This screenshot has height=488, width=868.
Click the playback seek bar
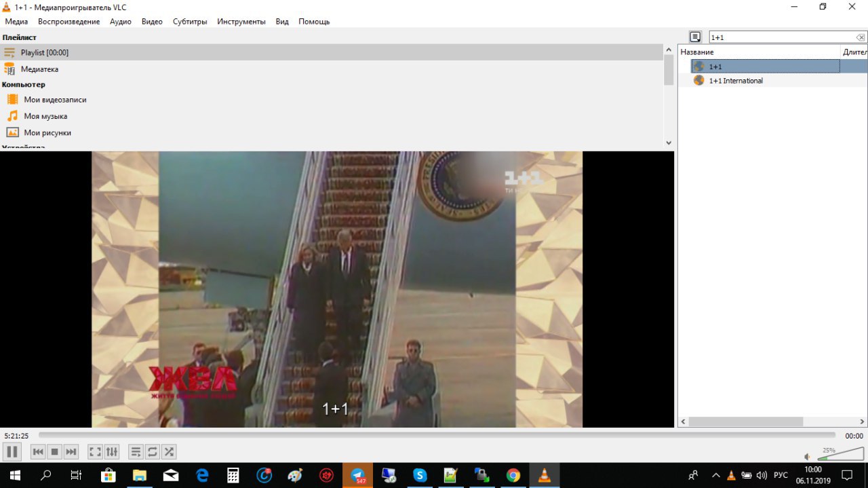click(x=437, y=435)
